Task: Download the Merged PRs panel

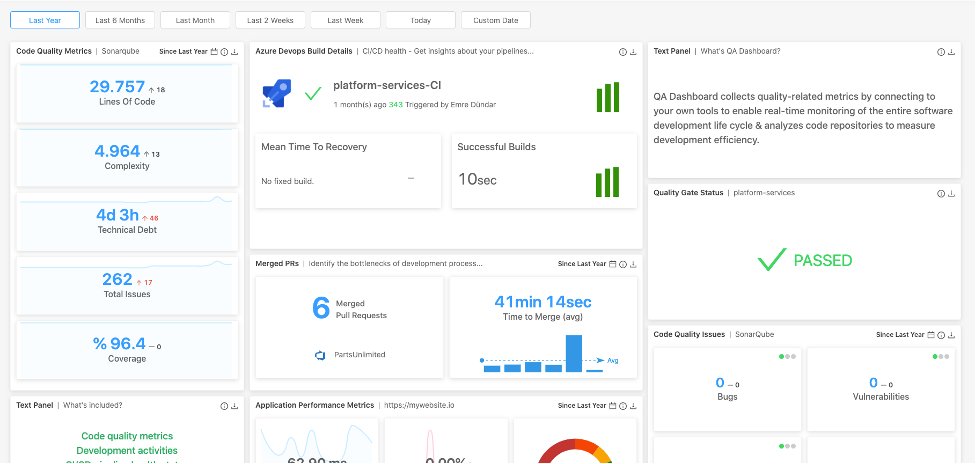Action: 633,264
